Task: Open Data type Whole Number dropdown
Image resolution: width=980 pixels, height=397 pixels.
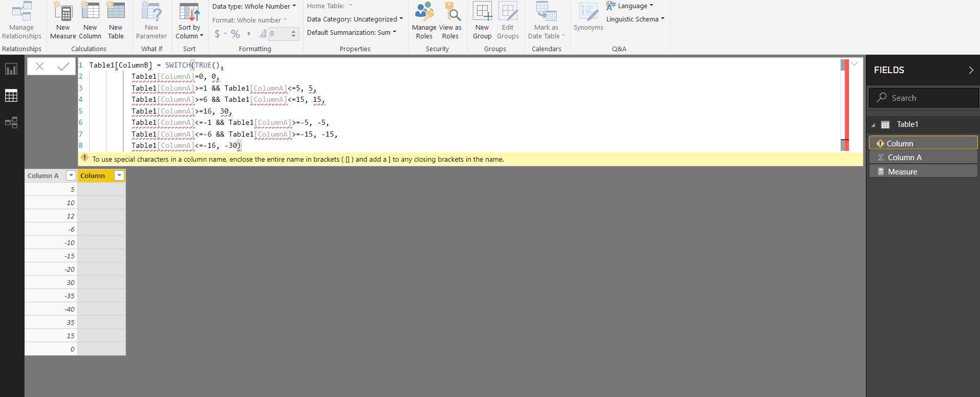Action: [254, 6]
